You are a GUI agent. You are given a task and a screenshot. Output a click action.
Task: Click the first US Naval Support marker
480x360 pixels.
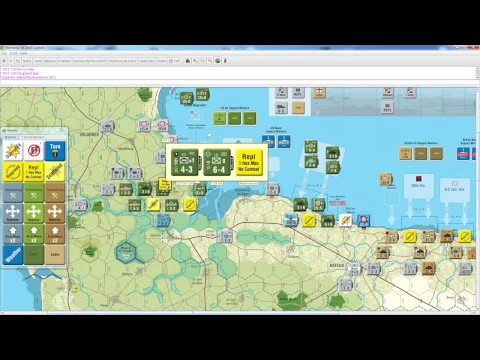point(268,141)
